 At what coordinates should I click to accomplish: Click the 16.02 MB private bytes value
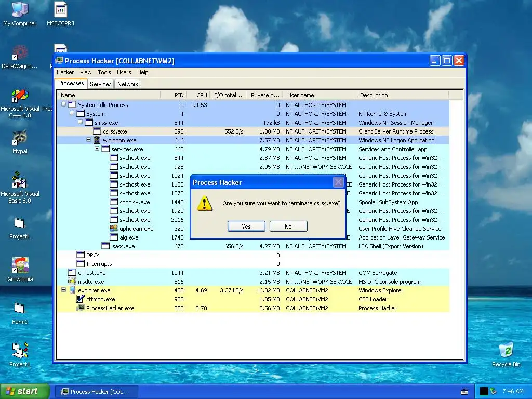268,290
